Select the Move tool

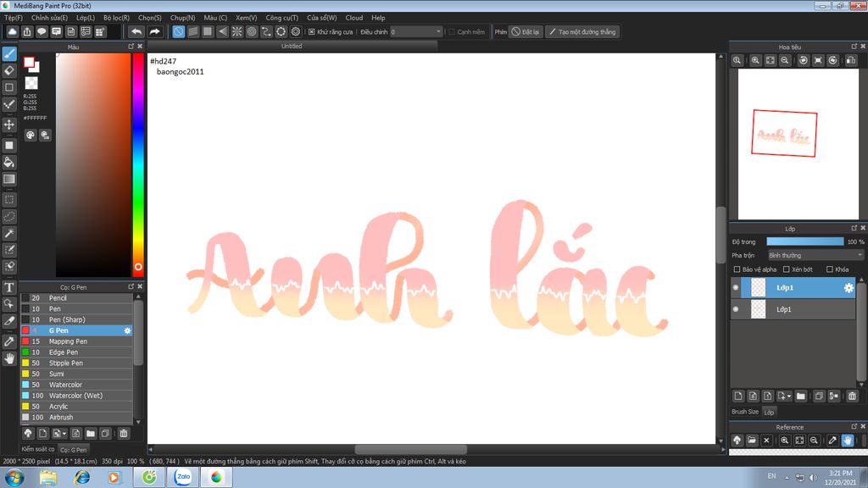coord(9,125)
